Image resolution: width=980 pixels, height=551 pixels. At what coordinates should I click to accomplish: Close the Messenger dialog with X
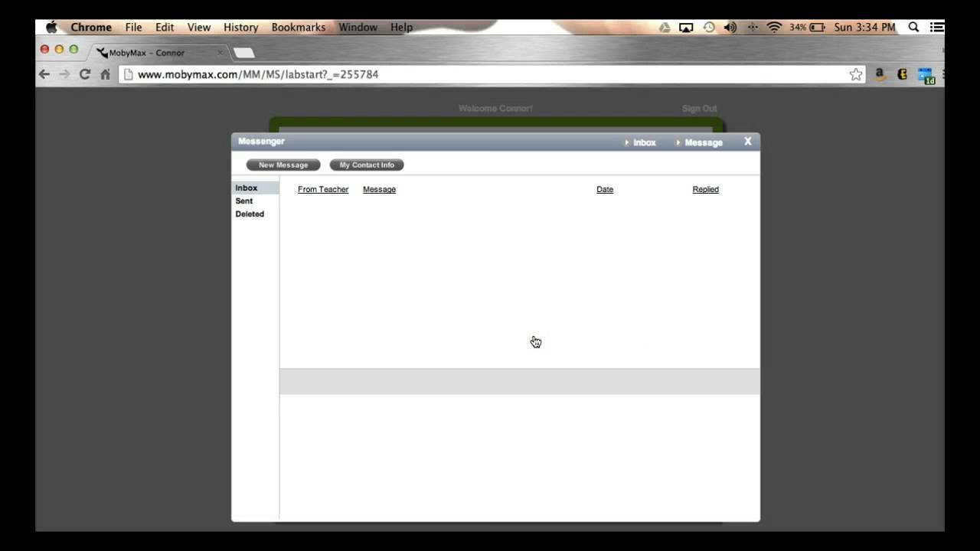[748, 142]
